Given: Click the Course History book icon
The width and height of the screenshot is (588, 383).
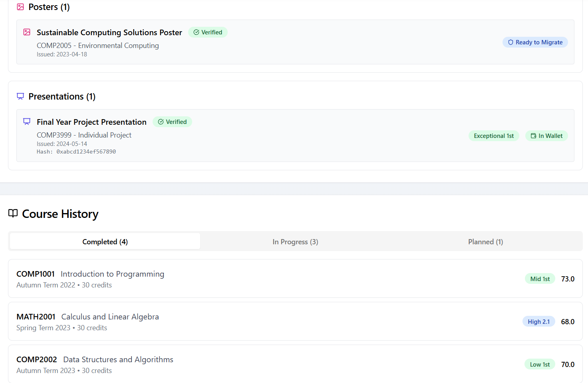Looking at the screenshot, I should [x=13, y=213].
